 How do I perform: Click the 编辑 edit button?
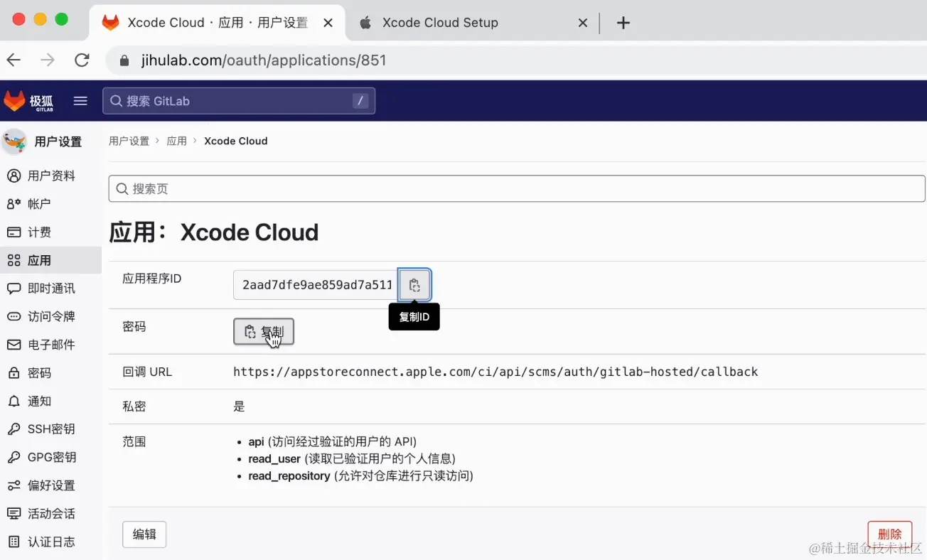click(x=144, y=534)
